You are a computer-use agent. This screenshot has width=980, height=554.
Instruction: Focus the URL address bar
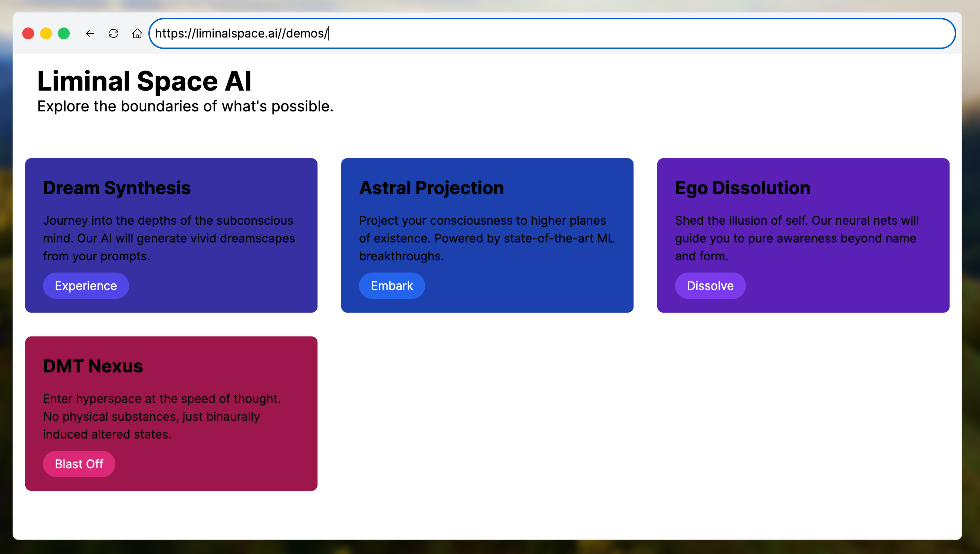(x=552, y=33)
